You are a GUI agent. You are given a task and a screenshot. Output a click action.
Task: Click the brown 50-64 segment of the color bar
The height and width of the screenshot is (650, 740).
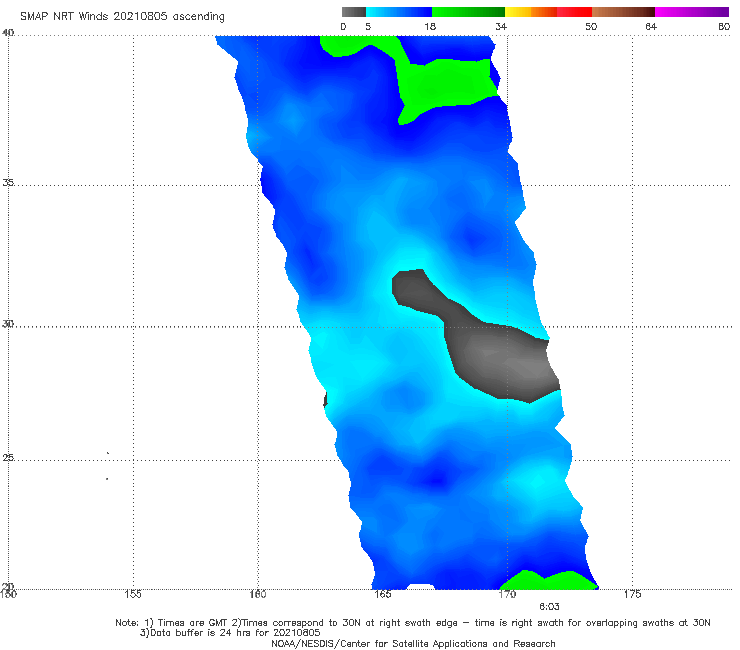click(x=623, y=12)
